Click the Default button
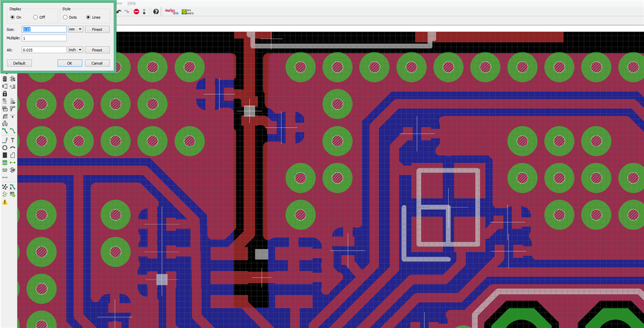 pyautogui.click(x=19, y=63)
